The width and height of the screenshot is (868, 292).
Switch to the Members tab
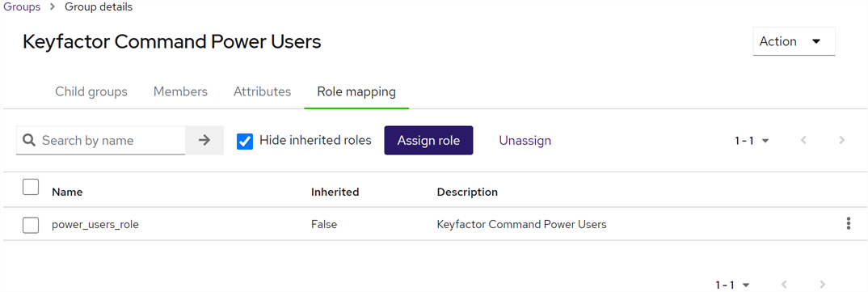click(180, 91)
